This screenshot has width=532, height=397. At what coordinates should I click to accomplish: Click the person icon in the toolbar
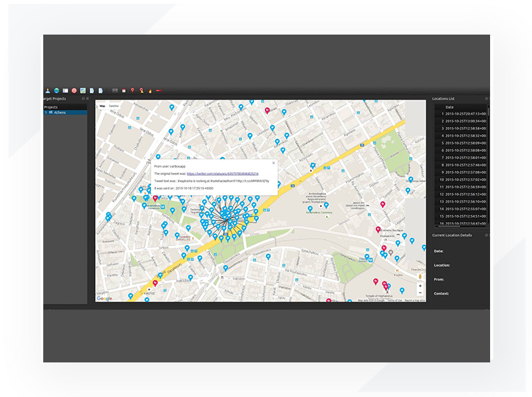coord(48,90)
